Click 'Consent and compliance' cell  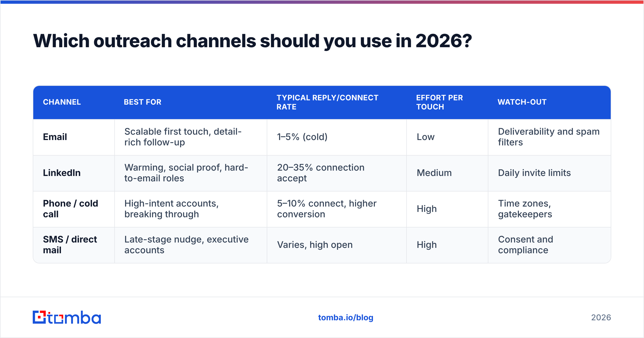(549, 245)
